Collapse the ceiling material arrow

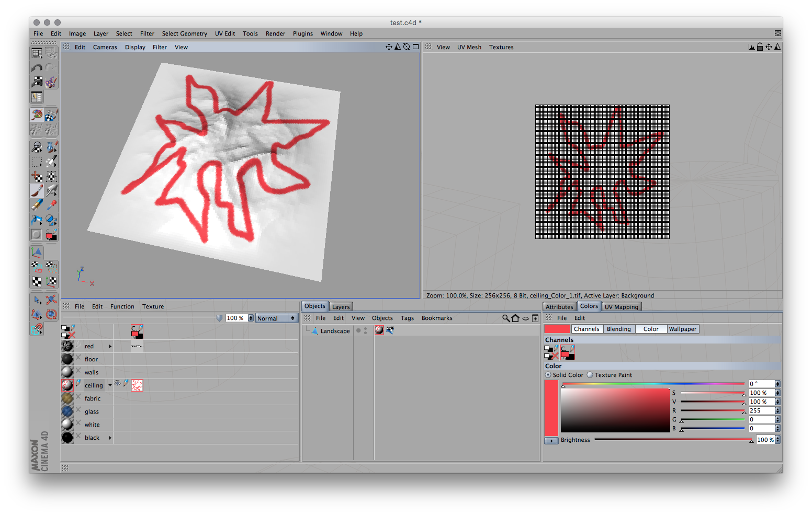(110, 385)
